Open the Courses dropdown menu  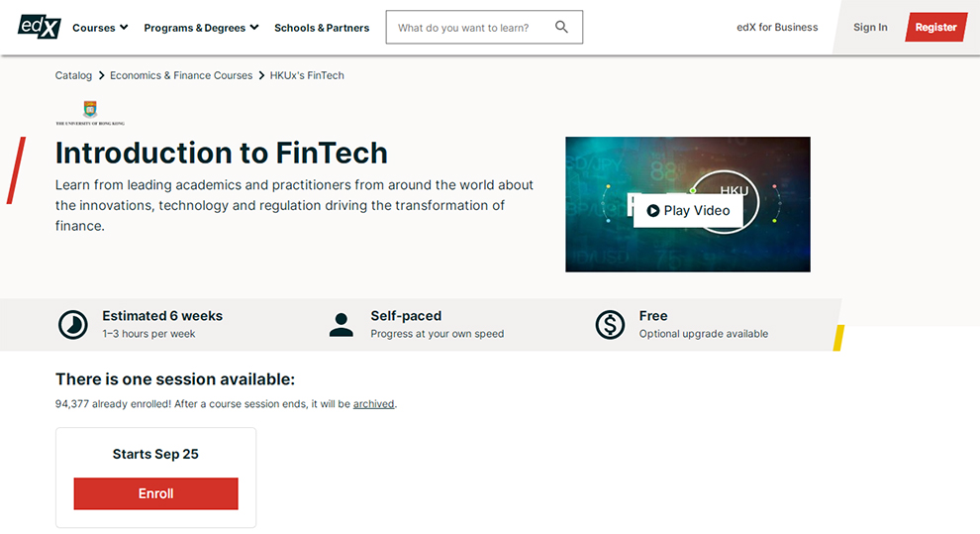[100, 28]
